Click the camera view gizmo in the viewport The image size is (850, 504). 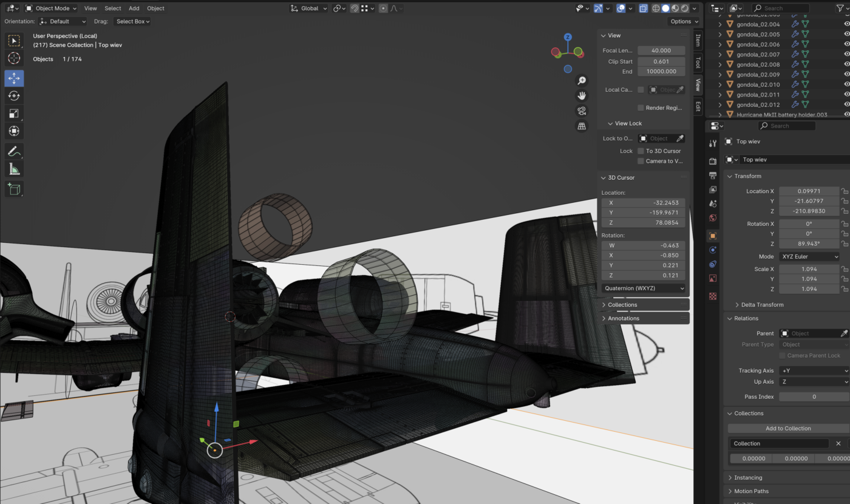[581, 111]
